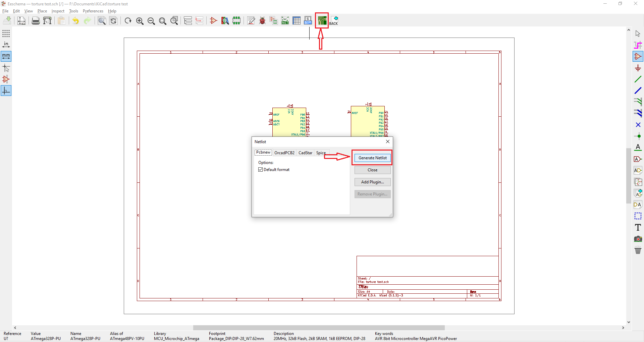Screen dimensions: 644x342
Task: Switch to the OrcadPCB2 tab
Action: [x=284, y=153]
